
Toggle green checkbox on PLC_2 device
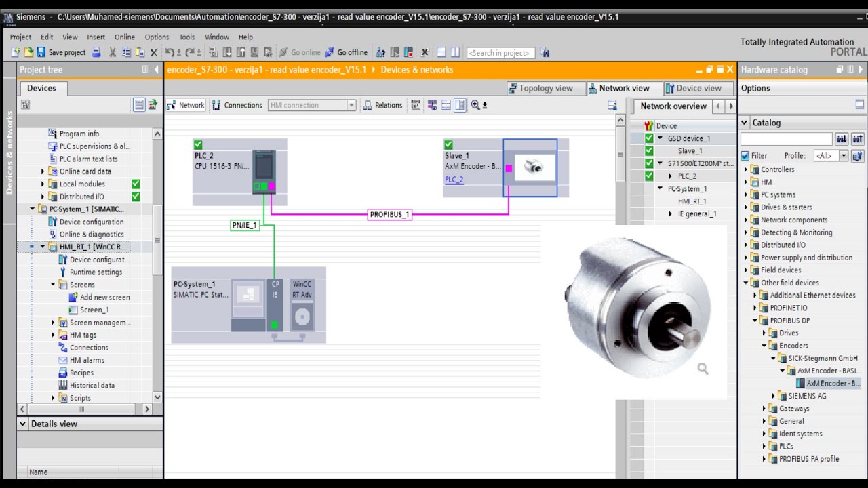198,144
